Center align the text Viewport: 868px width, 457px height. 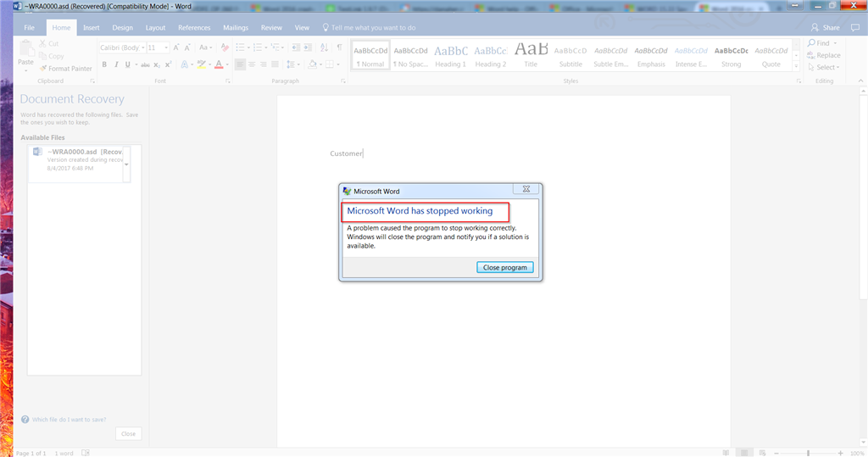252,64
